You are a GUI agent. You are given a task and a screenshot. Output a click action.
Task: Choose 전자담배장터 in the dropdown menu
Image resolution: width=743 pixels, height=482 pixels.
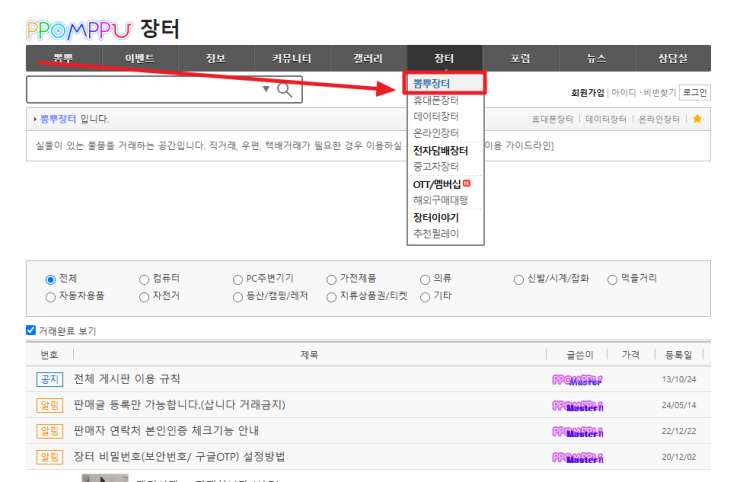coord(441,151)
